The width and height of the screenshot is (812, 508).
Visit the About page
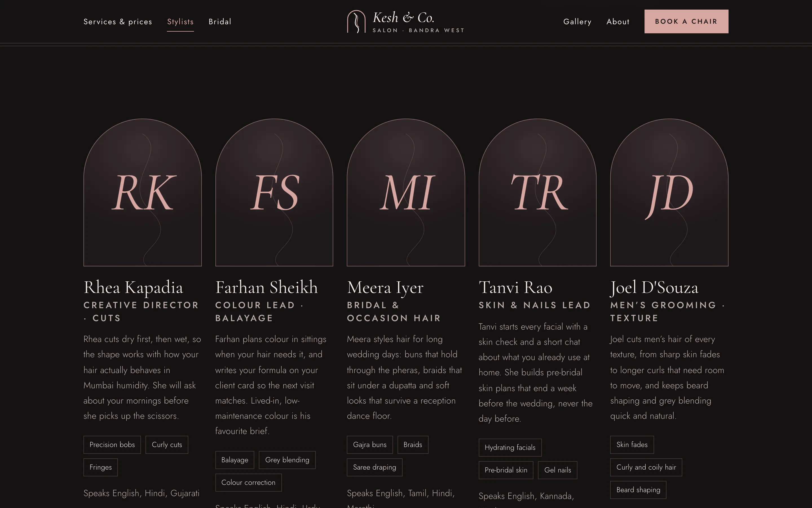coord(618,21)
